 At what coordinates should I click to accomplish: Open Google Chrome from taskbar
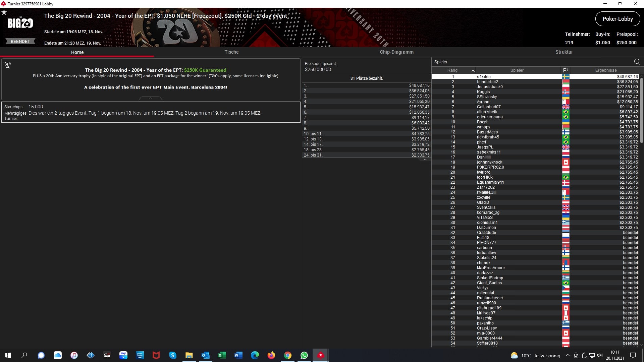[x=288, y=355]
